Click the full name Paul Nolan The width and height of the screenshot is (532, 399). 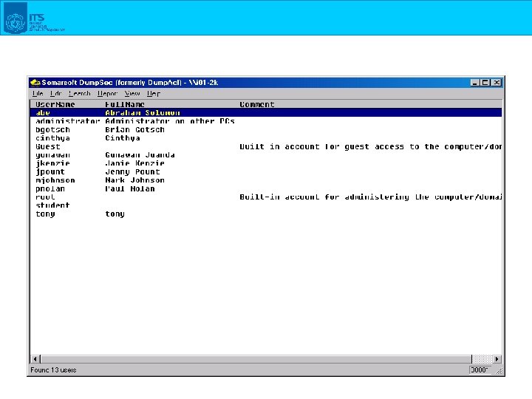[x=130, y=188]
